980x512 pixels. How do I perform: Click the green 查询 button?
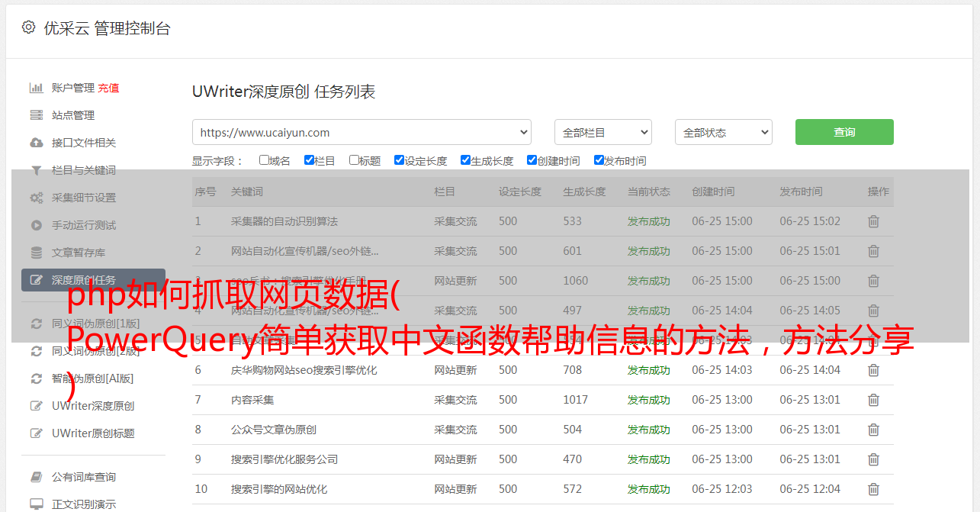tap(844, 132)
